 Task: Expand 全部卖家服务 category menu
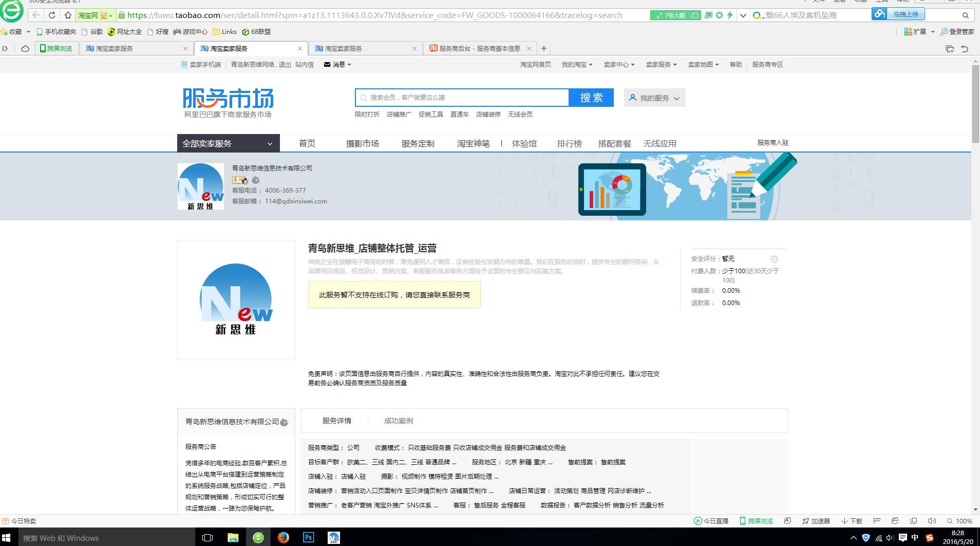point(228,143)
